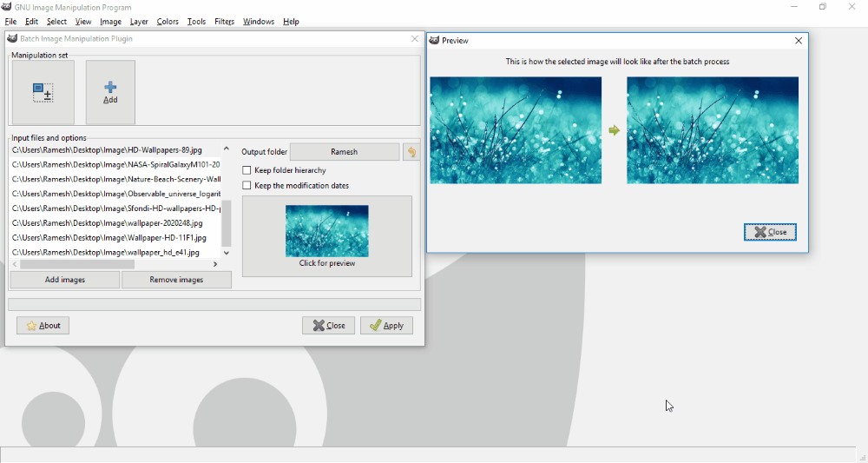Click the processed result image in Preview window
The image size is (868, 463).
pos(713,130)
